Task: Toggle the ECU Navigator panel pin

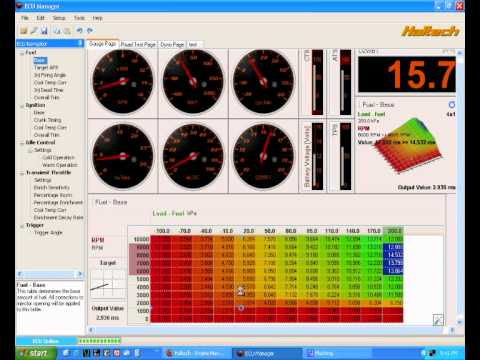Action: pos(80,43)
